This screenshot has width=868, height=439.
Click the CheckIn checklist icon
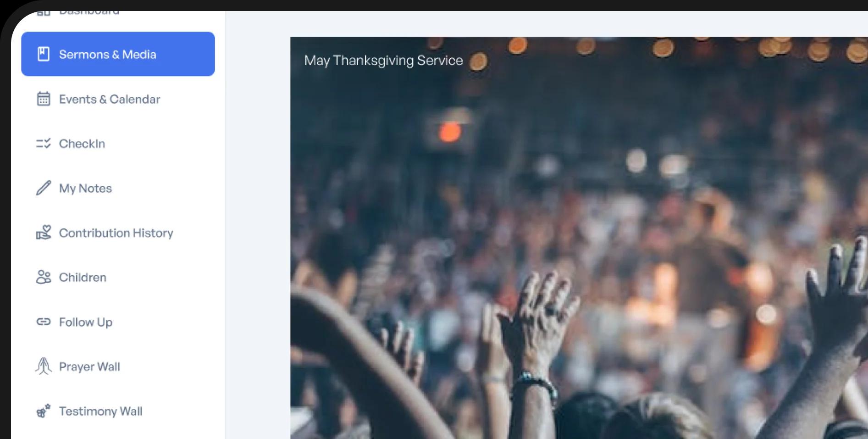tap(44, 144)
